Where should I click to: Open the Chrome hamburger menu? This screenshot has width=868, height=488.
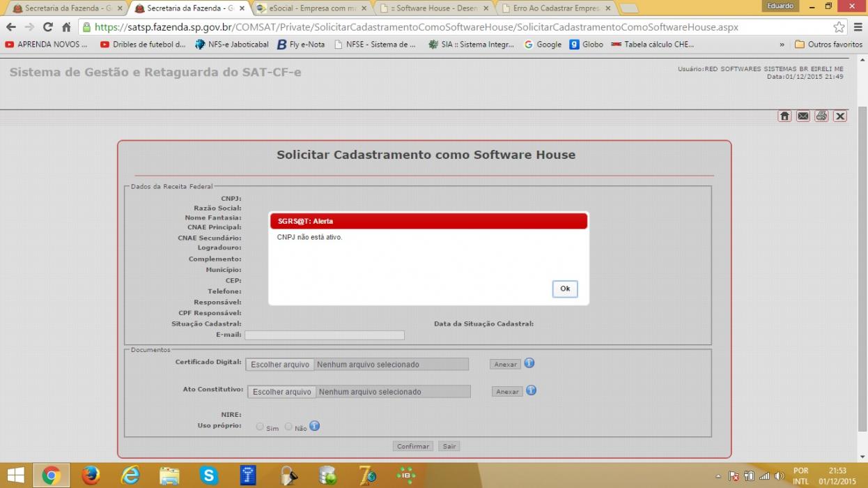coord(858,27)
